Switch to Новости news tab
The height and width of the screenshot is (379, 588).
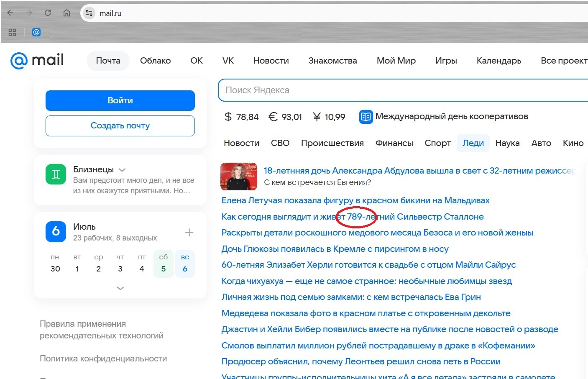point(241,143)
